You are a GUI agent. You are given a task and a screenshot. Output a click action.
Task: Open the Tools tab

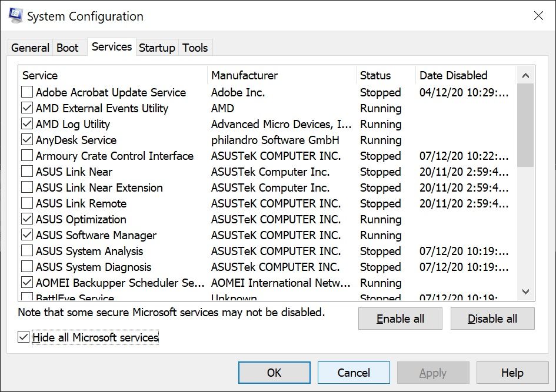click(195, 48)
